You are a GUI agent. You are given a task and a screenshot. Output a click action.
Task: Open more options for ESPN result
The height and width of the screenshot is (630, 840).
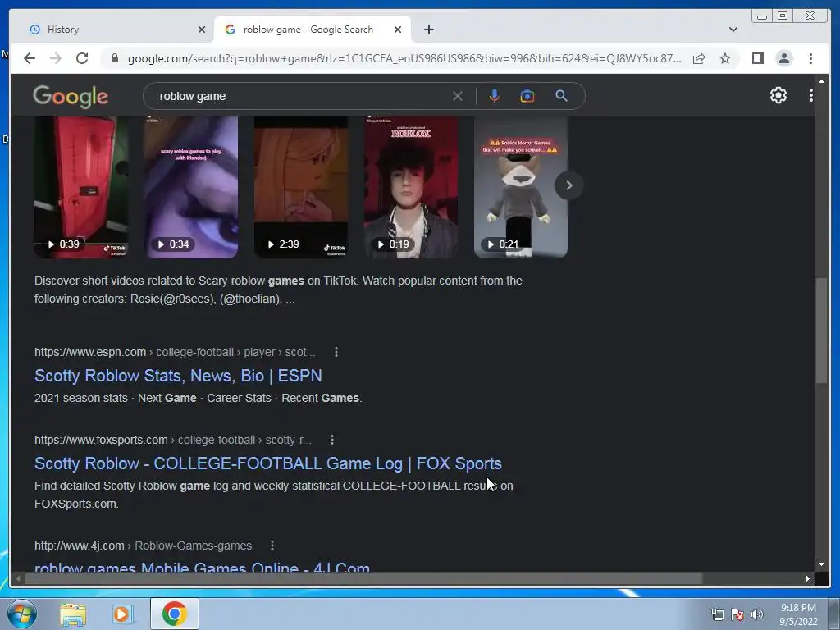click(x=336, y=352)
